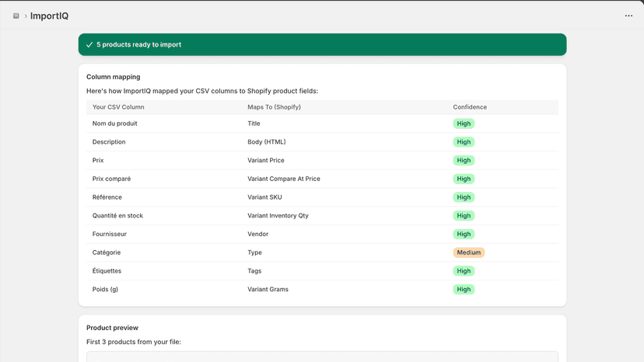Click the 'Your CSV Column' header
The image size is (644, 362).
pos(118,107)
